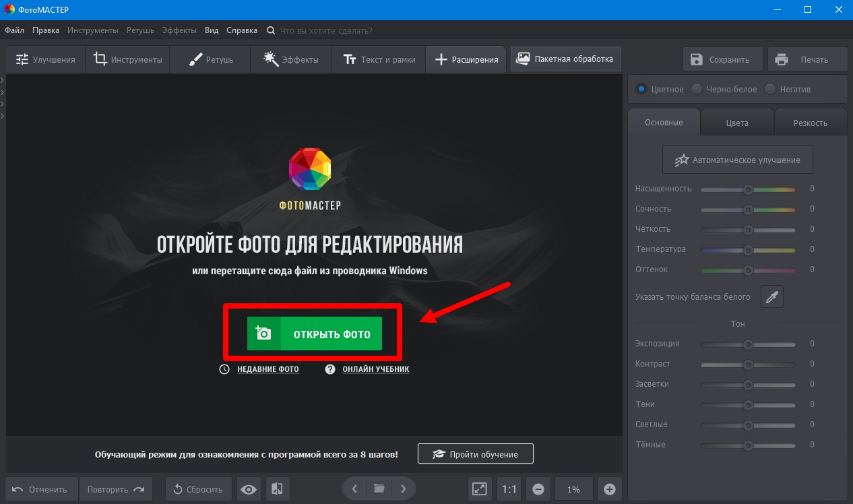Click the 1% zoom value field
Viewport: 853px width, 504px height.
(573, 489)
